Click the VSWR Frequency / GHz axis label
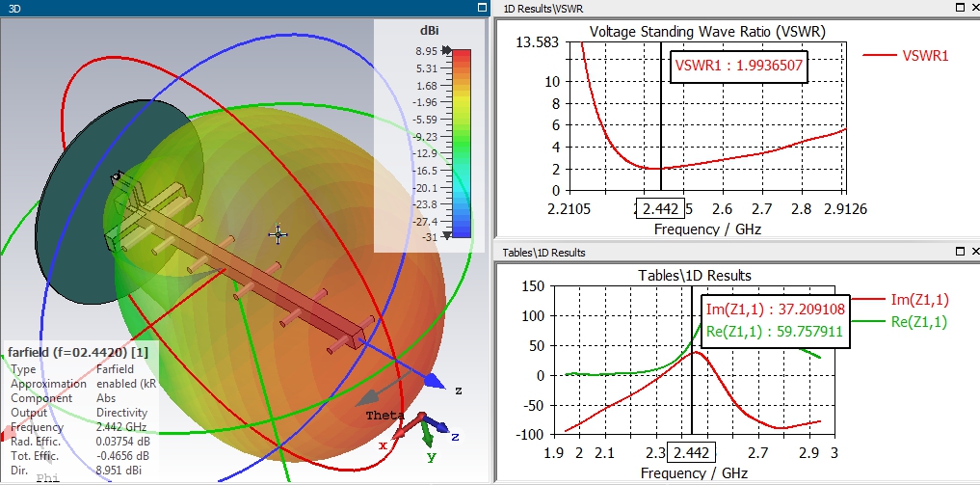 point(707,229)
